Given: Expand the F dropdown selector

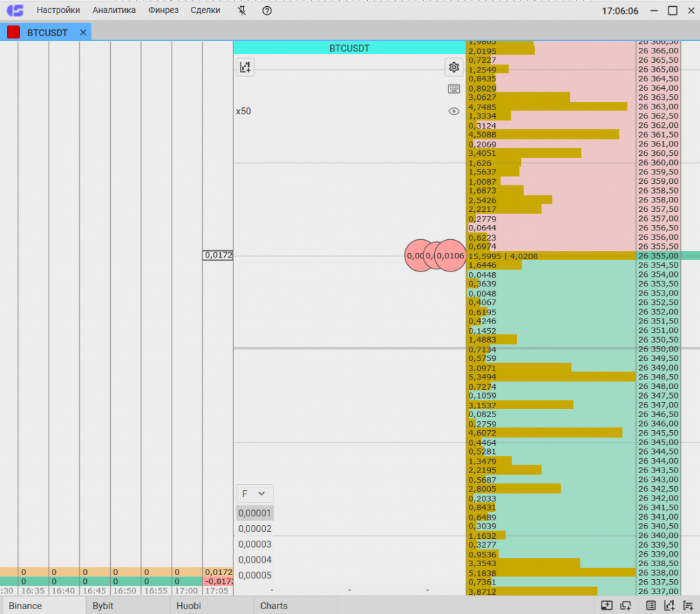Looking at the screenshot, I should tap(254, 494).
